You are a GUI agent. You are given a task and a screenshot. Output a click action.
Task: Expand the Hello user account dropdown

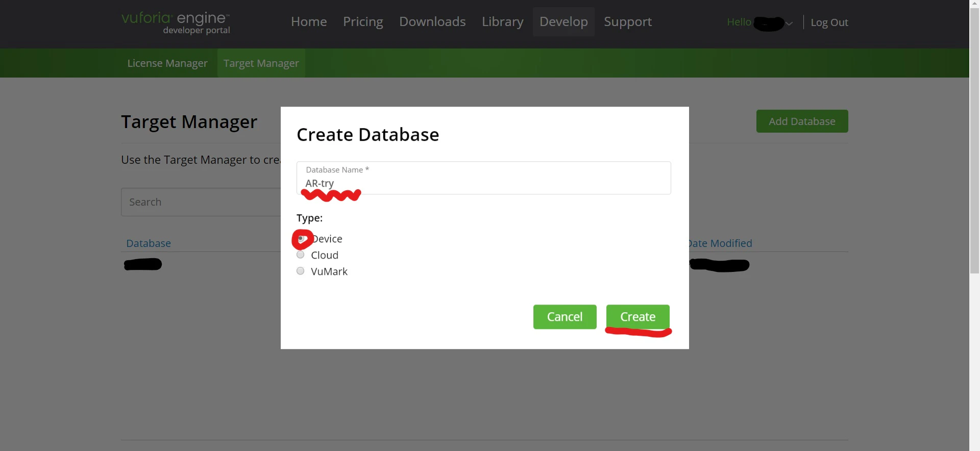(x=759, y=22)
